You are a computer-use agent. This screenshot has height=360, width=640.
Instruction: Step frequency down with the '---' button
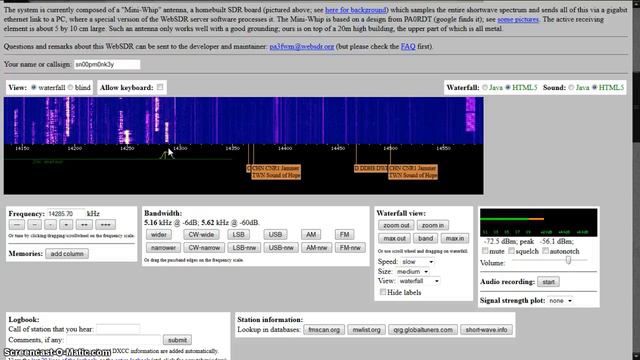tap(17, 224)
